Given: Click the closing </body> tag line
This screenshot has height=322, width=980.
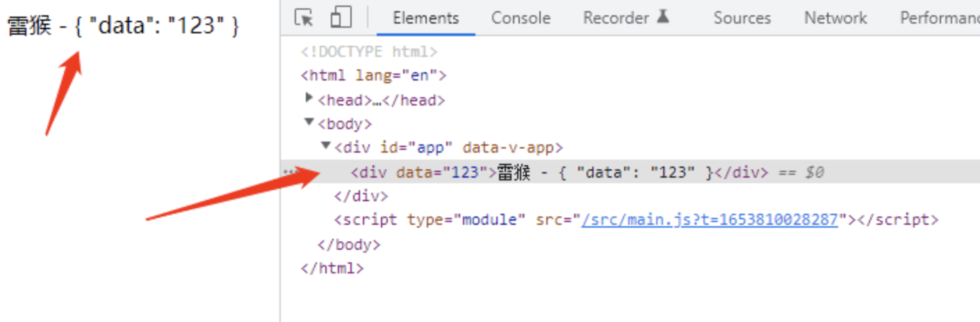Looking at the screenshot, I should pyautogui.click(x=349, y=244).
